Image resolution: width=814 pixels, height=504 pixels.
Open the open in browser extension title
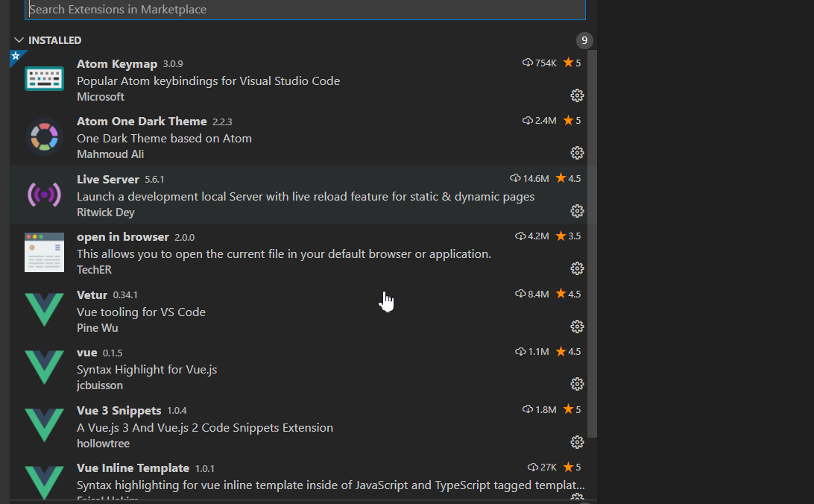tap(123, 237)
